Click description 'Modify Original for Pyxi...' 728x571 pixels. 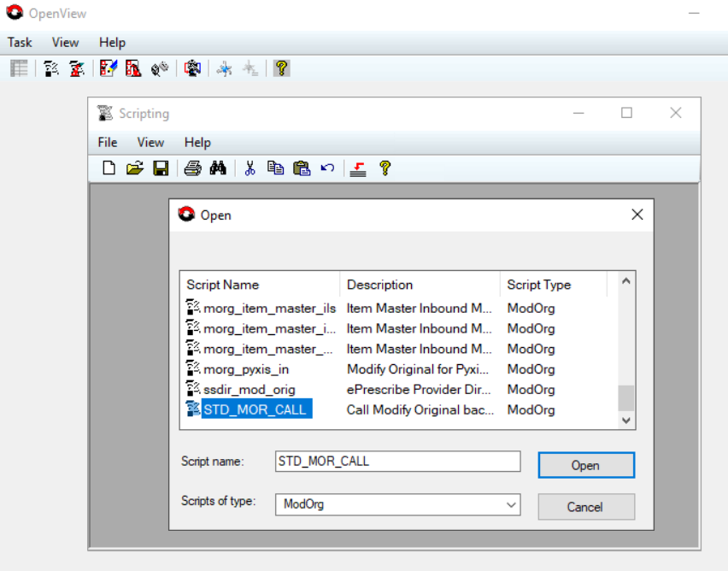pyautogui.click(x=417, y=369)
